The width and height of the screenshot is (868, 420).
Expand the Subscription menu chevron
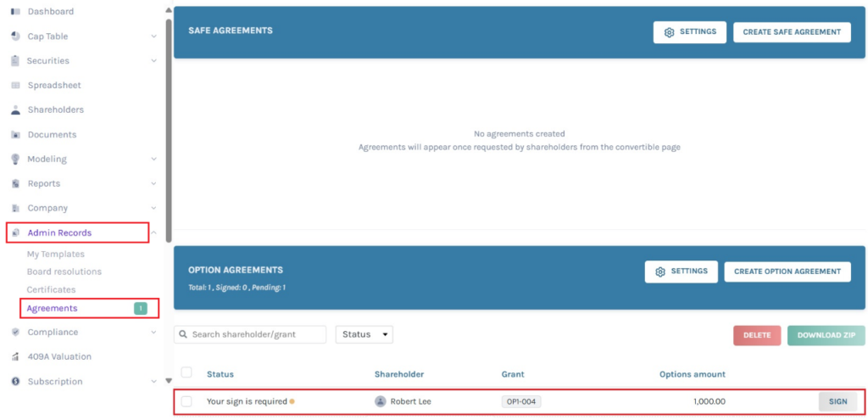coord(154,381)
